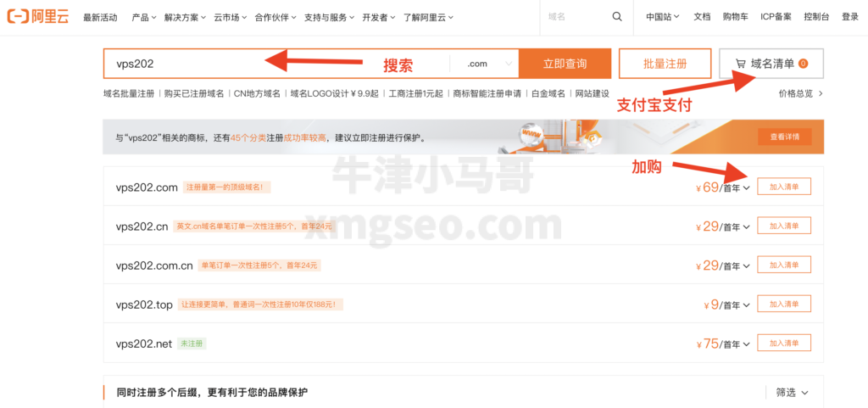Viewport: 868px width, 408px height.
Task: Expand the 了解阿里云 menu
Action: tap(428, 17)
